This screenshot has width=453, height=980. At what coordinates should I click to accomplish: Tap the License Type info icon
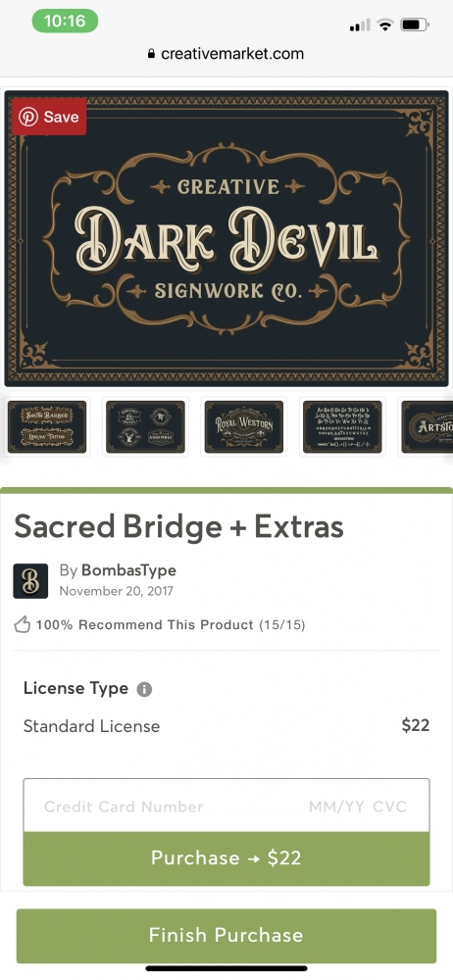point(144,689)
